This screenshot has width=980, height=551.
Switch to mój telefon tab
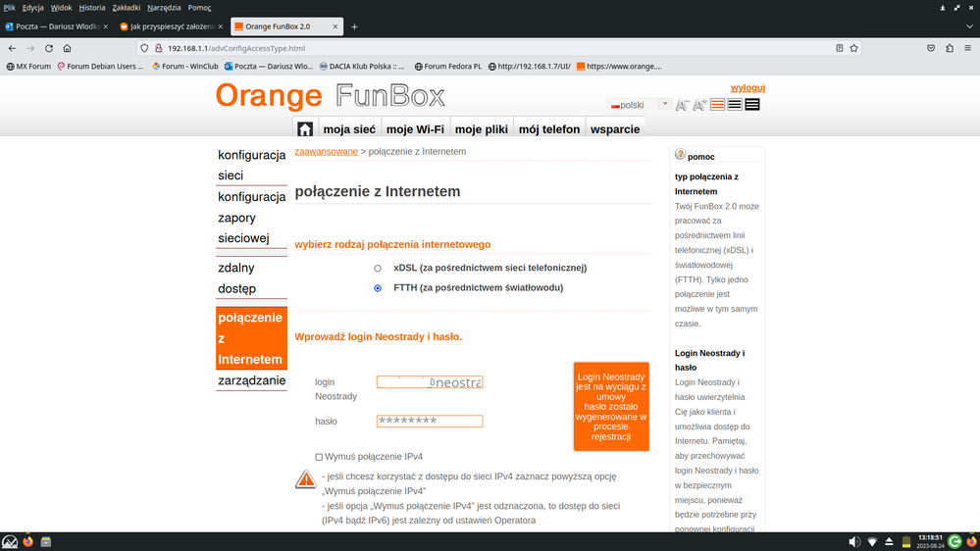click(549, 128)
